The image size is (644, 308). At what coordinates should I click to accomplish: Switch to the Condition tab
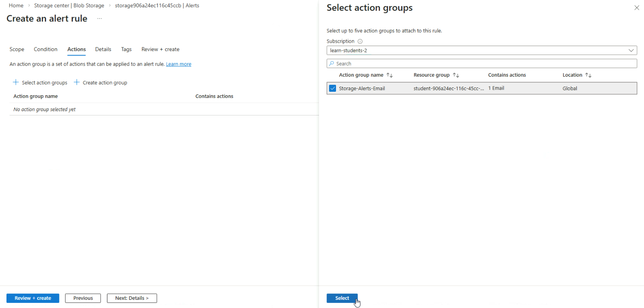45,49
